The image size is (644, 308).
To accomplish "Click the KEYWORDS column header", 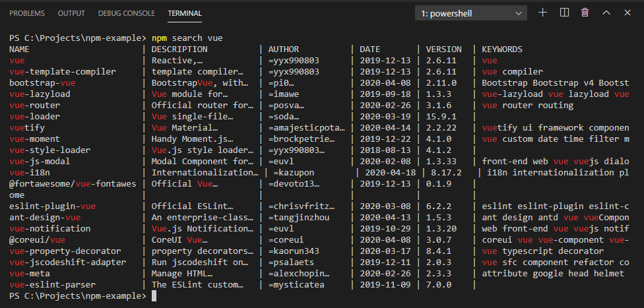I will pos(502,49).
